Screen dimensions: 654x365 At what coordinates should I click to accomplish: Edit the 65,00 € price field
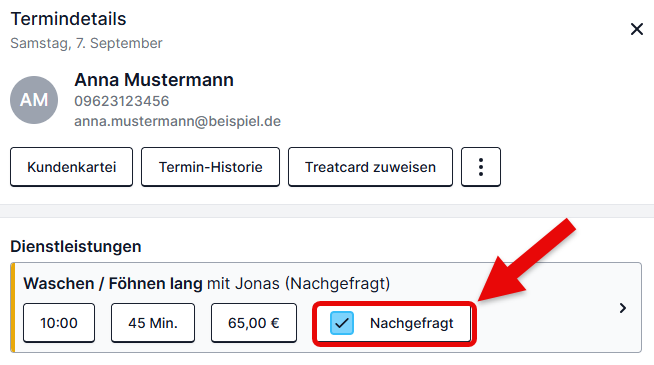coord(254,323)
